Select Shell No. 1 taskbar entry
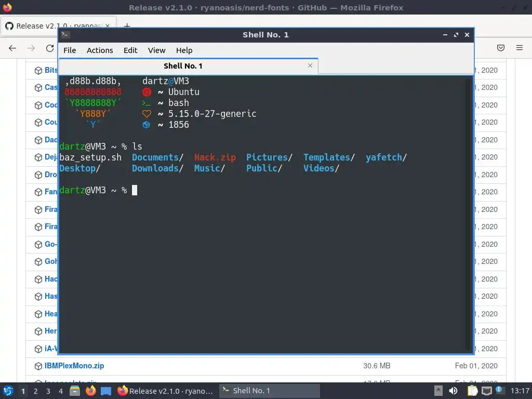 click(270, 391)
